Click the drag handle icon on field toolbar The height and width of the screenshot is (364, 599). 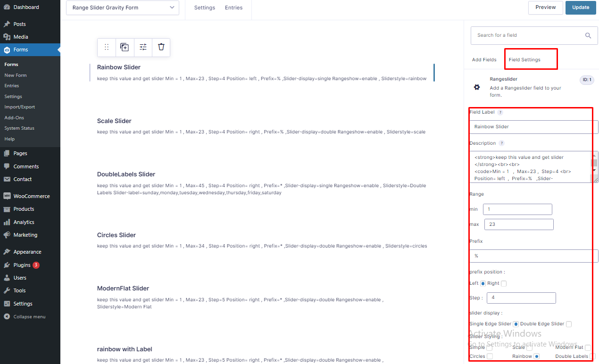point(107,47)
